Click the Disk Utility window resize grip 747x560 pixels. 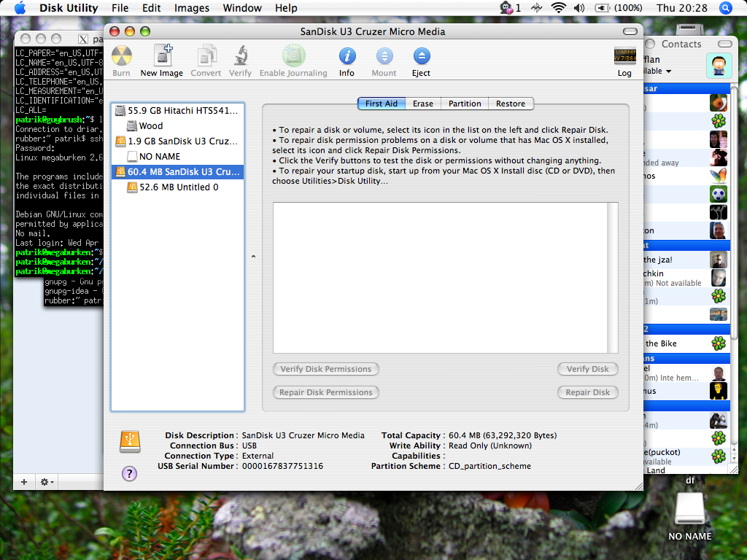(638, 486)
